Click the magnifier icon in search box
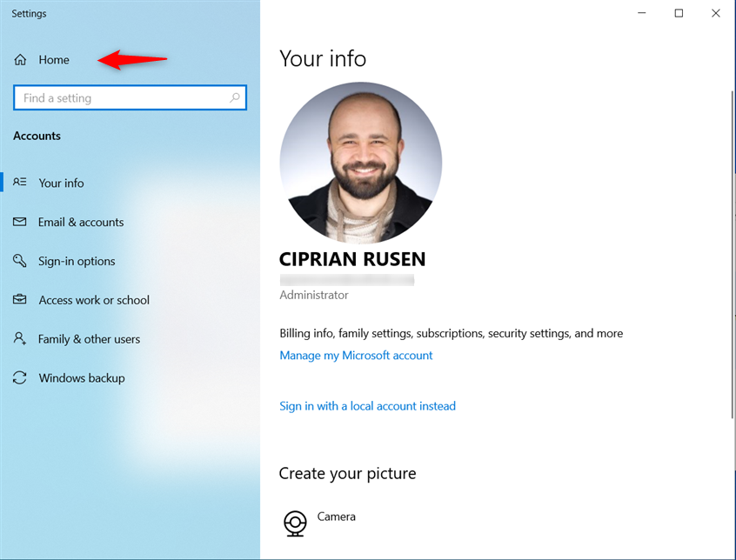The width and height of the screenshot is (736, 560). [x=235, y=97]
